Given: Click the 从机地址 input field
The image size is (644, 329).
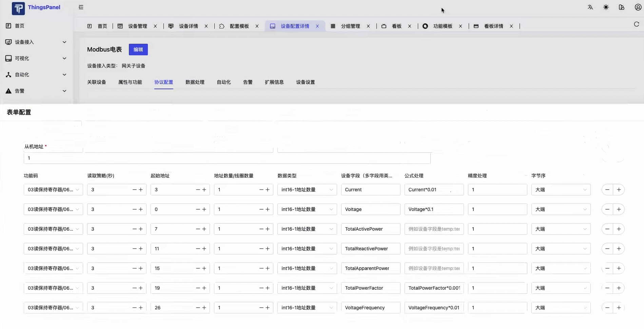Looking at the screenshot, I should pyautogui.click(x=227, y=158).
